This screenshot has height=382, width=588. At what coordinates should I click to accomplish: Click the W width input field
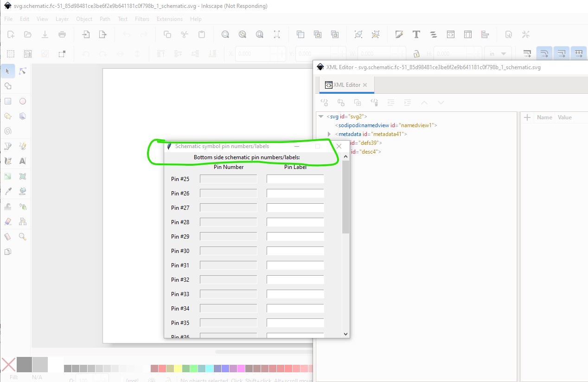coord(382,54)
